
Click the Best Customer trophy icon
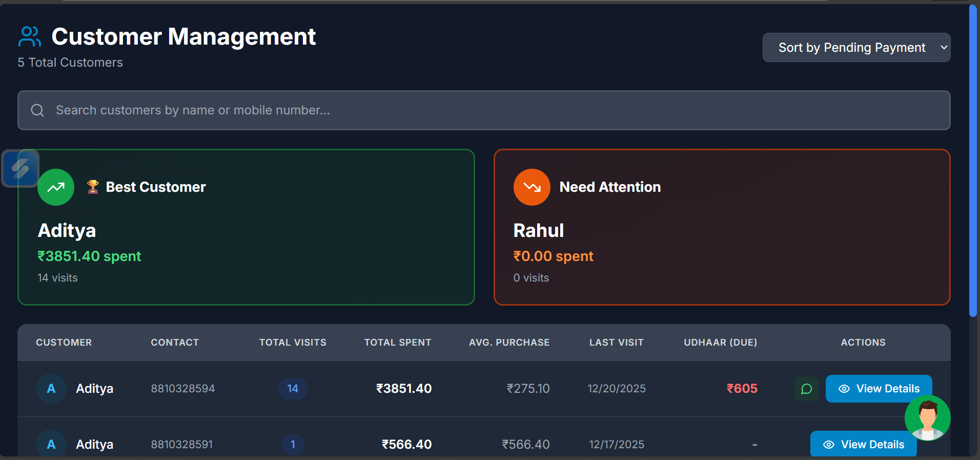pyautogui.click(x=93, y=187)
